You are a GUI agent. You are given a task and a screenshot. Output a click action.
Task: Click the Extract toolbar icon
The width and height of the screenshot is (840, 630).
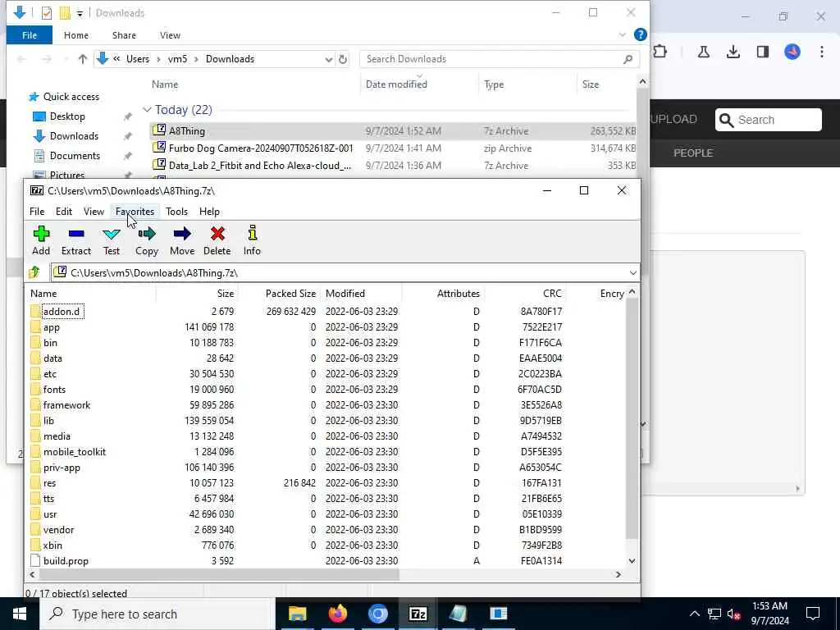pos(76,240)
